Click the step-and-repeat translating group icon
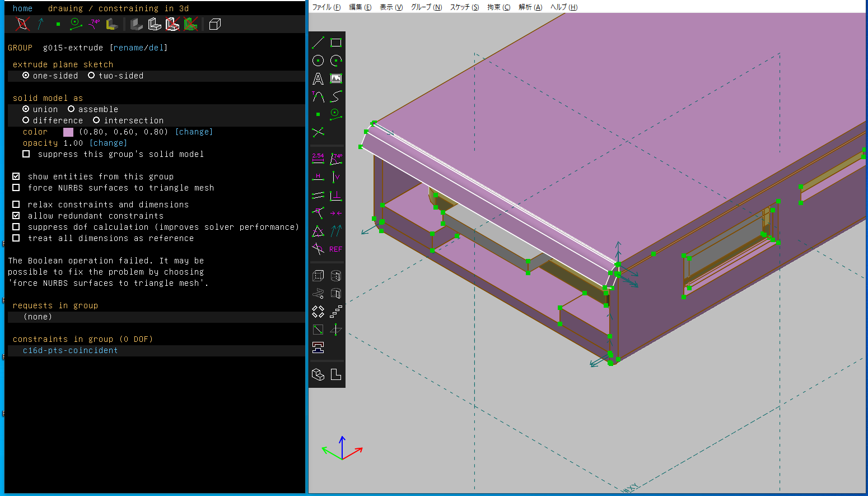The image size is (868, 496). coord(336,312)
